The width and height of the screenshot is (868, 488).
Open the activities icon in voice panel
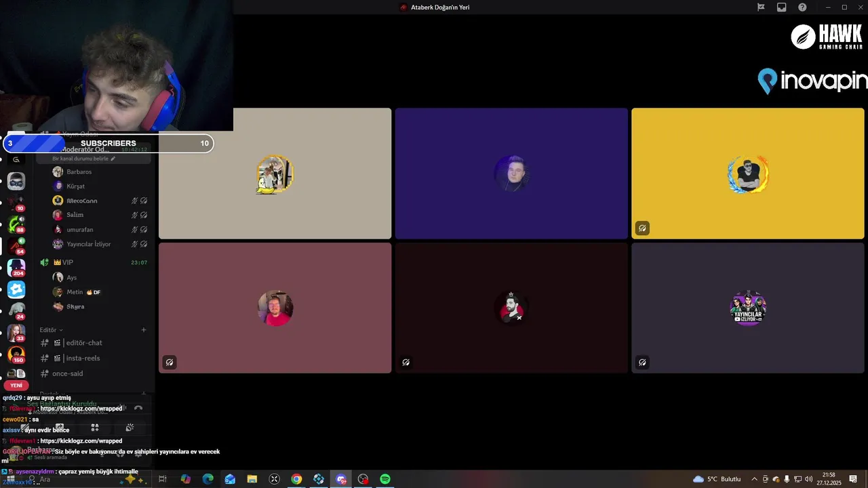(x=95, y=428)
